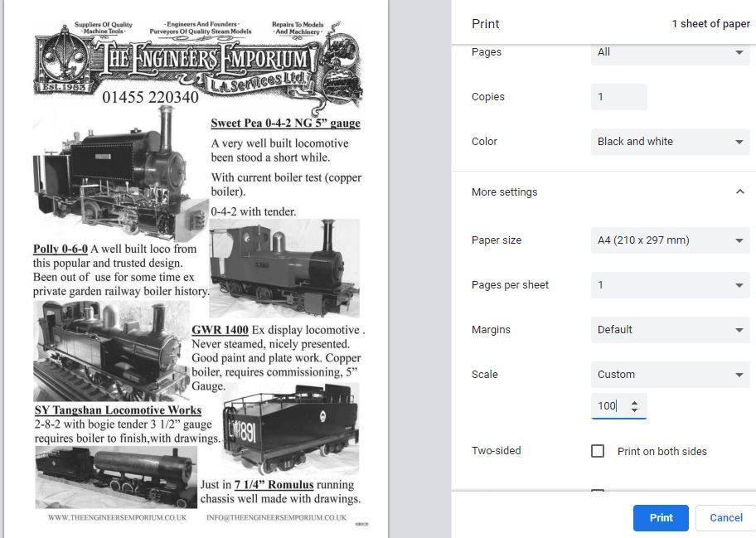
Task: Click the tender numbered 891 photo
Action: pyautogui.click(x=291, y=429)
